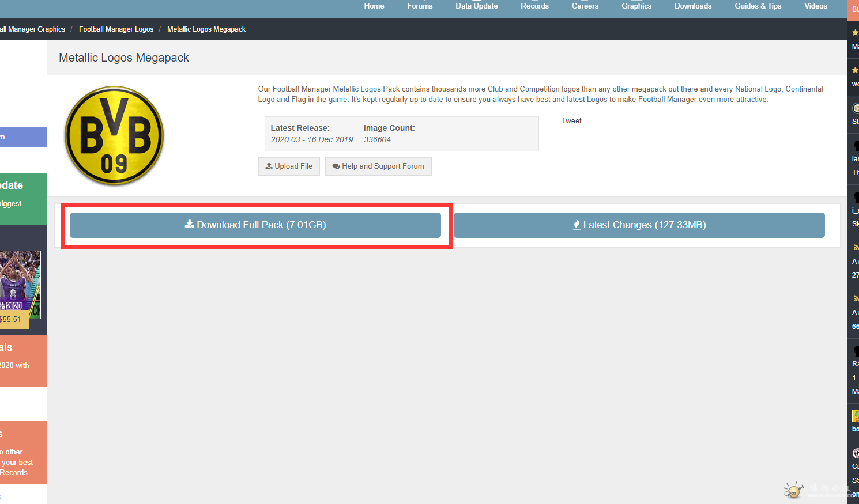
Task: Select Records in the navigation bar
Action: coord(534,6)
